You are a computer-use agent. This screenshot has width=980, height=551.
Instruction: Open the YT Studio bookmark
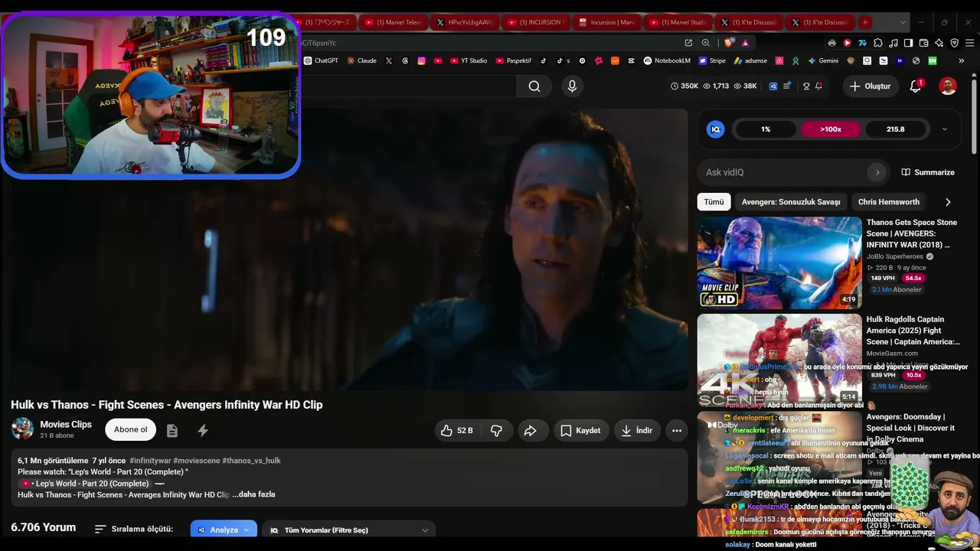[469, 60]
